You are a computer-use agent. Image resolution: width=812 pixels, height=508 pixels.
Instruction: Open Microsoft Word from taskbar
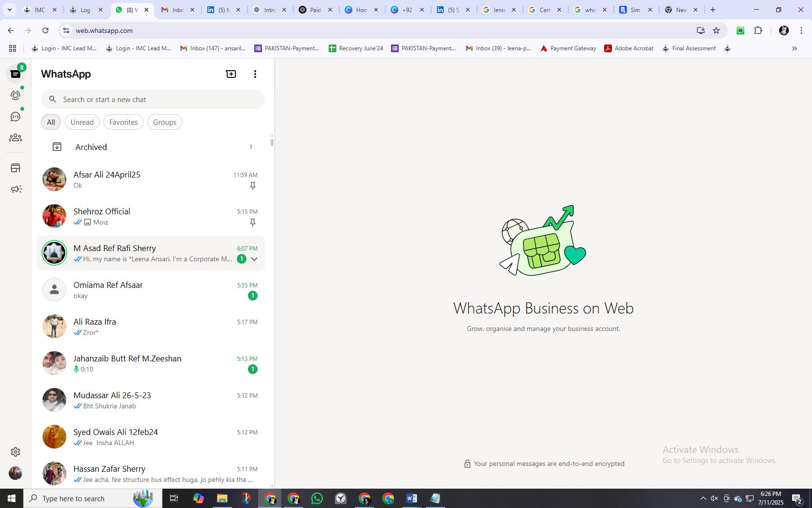[x=412, y=498]
